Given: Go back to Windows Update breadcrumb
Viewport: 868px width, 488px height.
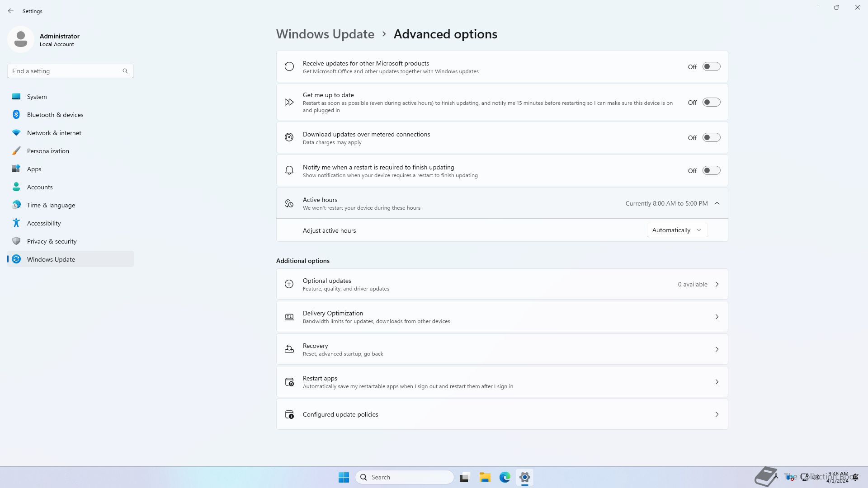Looking at the screenshot, I should pyautogui.click(x=325, y=34).
